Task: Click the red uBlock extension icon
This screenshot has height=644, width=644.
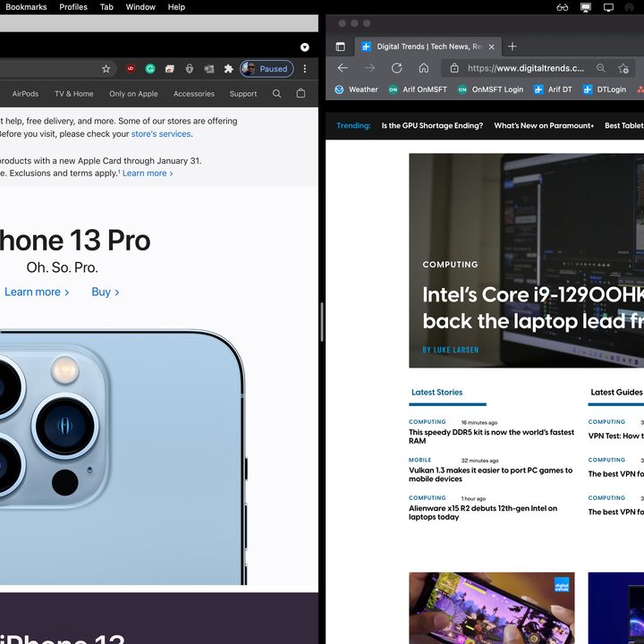Action: (131, 69)
